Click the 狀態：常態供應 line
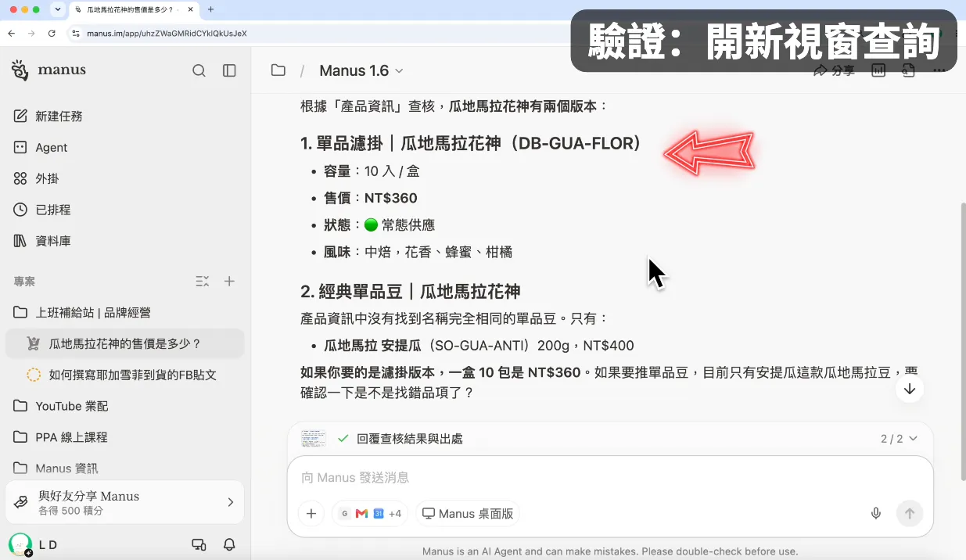 click(379, 225)
